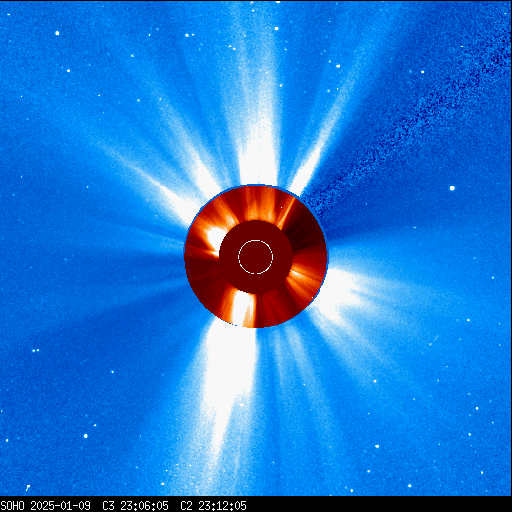The width and height of the screenshot is (512, 512).
Task: Click the dark red central occulting disk
Action: pyautogui.click(x=256, y=257)
